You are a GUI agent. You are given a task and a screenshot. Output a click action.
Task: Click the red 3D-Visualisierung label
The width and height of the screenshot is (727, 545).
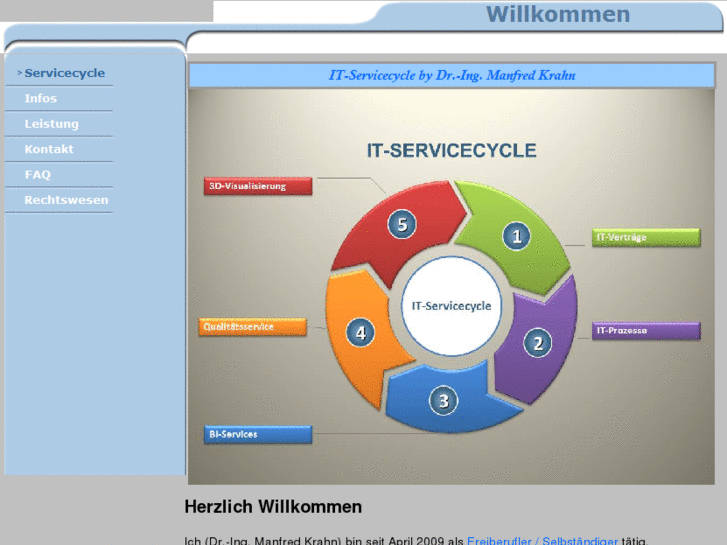(258, 186)
